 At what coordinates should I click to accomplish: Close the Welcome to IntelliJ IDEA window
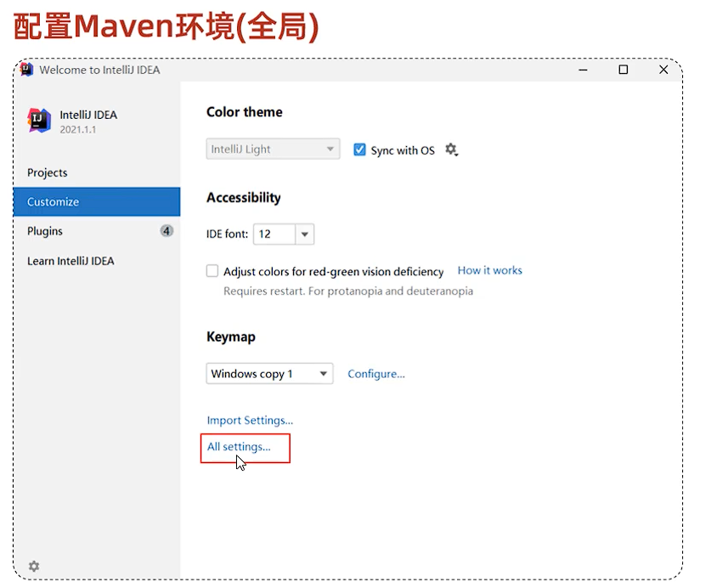(663, 70)
